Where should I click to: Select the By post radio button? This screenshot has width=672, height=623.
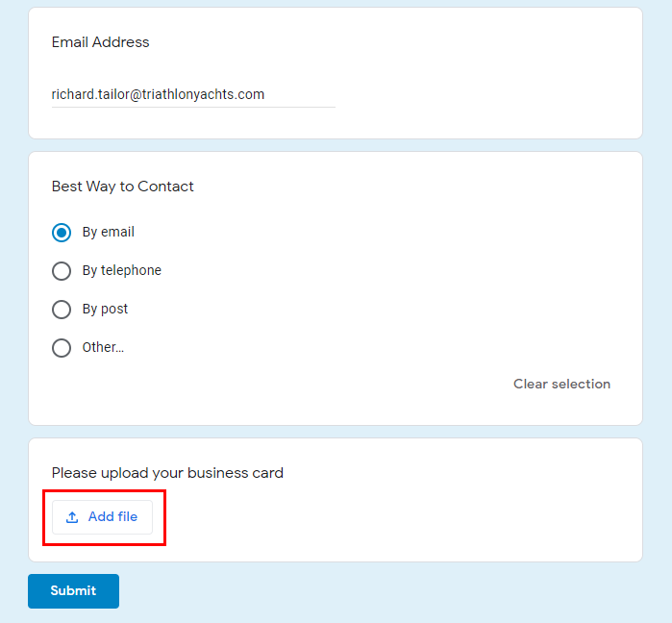(62, 310)
